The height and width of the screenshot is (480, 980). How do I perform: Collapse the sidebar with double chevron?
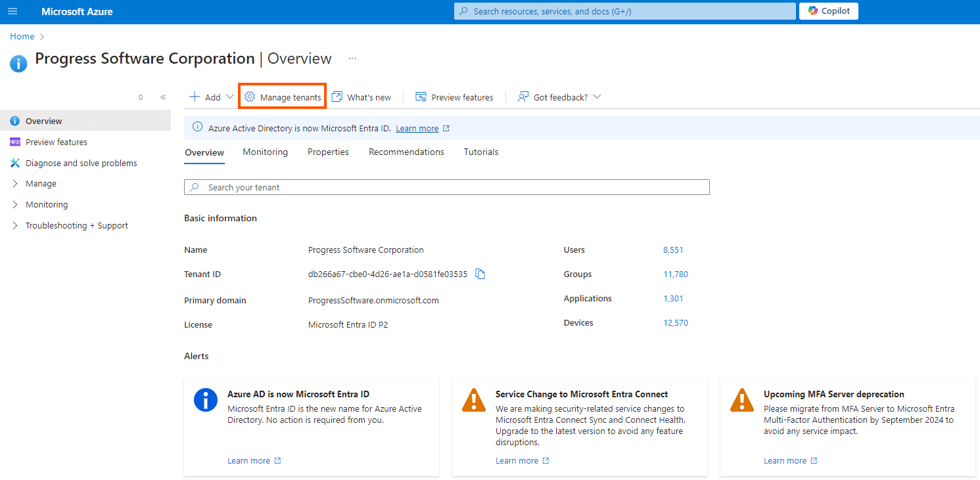pos(163,97)
